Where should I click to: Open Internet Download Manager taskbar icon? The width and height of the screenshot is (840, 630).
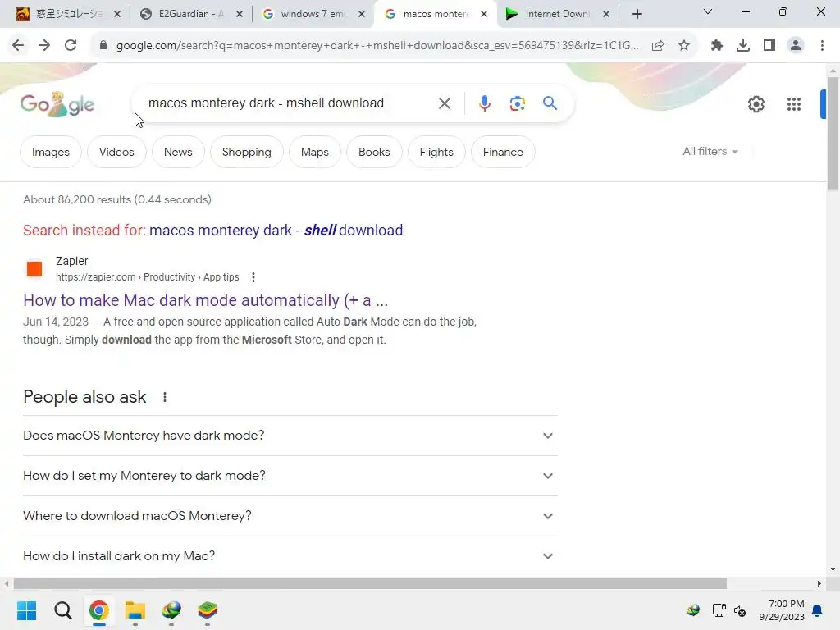pos(171,610)
